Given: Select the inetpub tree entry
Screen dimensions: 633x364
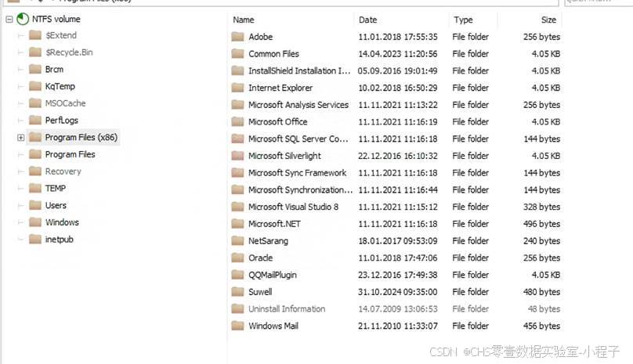Looking at the screenshot, I should coord(60,240).
